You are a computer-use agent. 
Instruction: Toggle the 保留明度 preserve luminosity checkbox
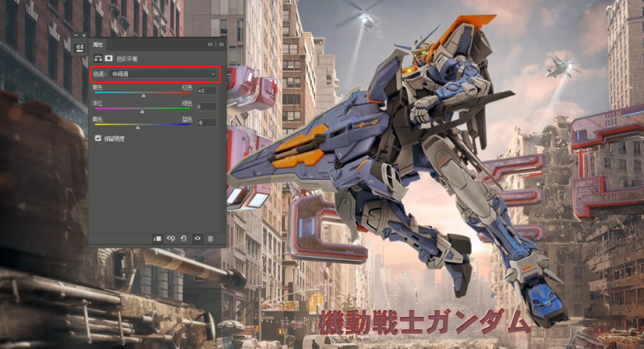coord(98,139)
